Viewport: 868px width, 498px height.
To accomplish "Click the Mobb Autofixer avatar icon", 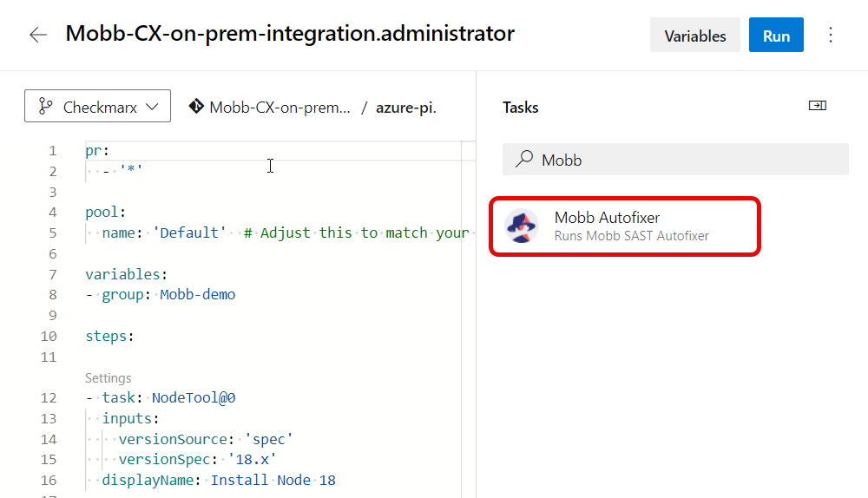I will tap(522, 226).
